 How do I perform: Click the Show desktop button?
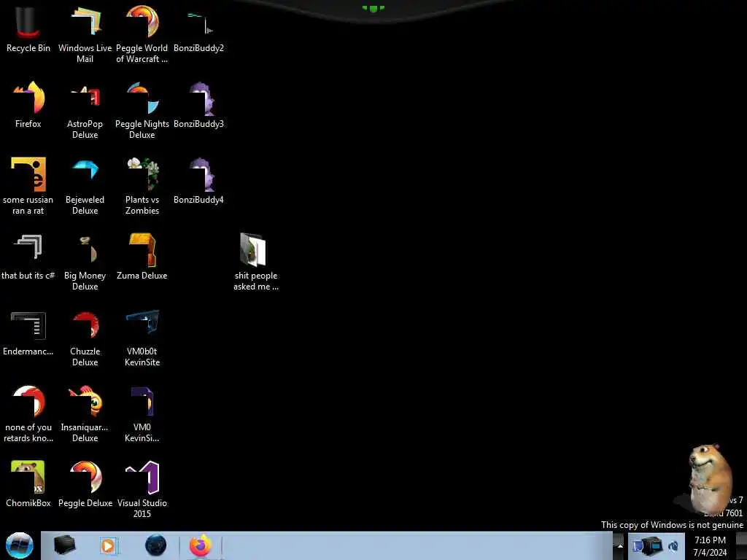[742, 545]
